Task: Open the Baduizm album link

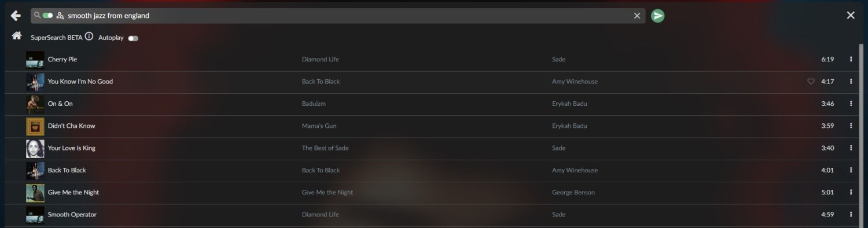Action: click(318, 104)
